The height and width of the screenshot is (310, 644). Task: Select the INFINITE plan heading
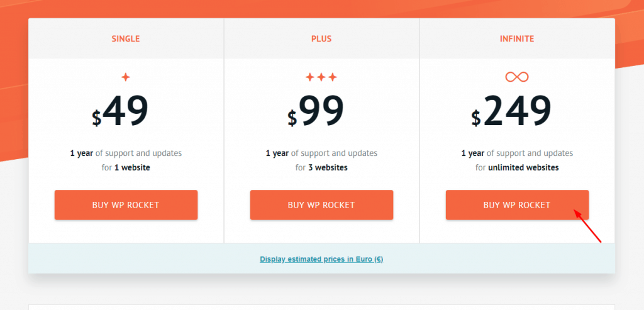[x=517, y=39]
